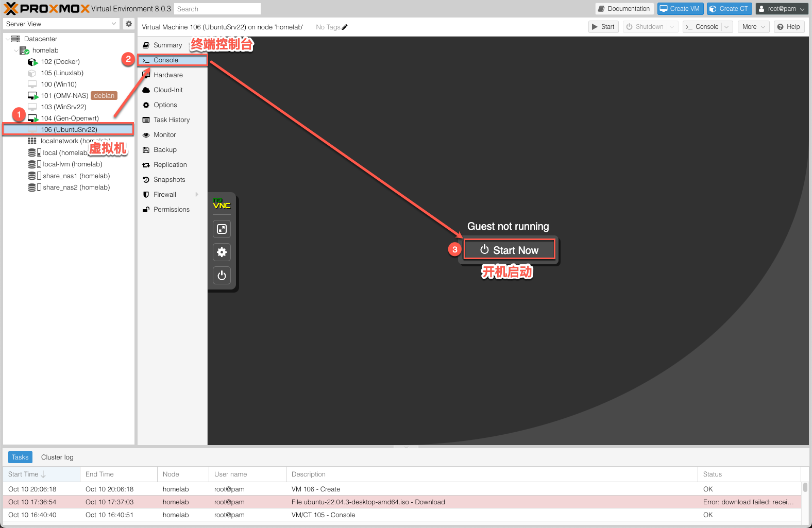Click the share_nas1 storage icon
Image resolution: width=812 pixels, height=528 pixels.
34,176
